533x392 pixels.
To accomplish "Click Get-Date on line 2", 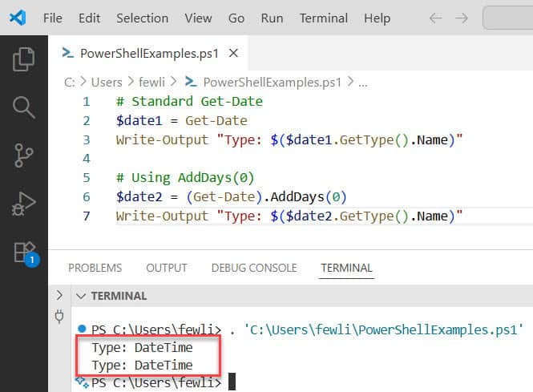I will [216, 121].
